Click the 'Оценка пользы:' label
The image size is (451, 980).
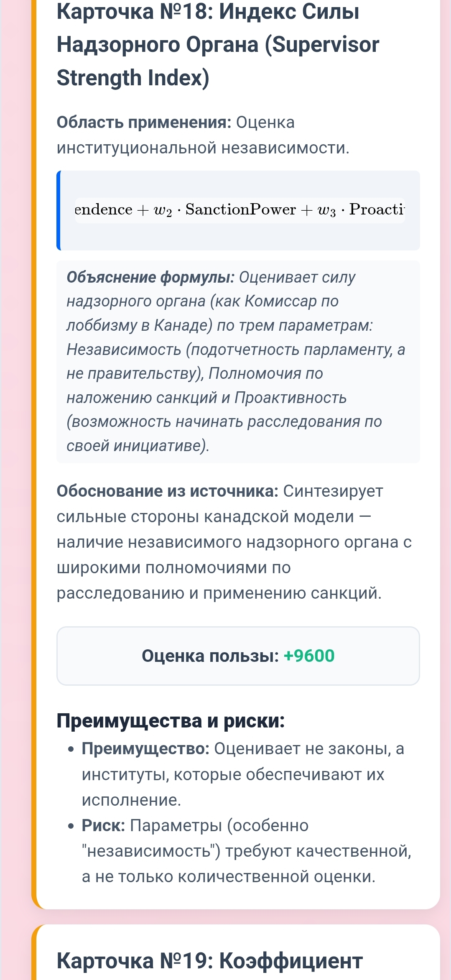tap(210, 656)
